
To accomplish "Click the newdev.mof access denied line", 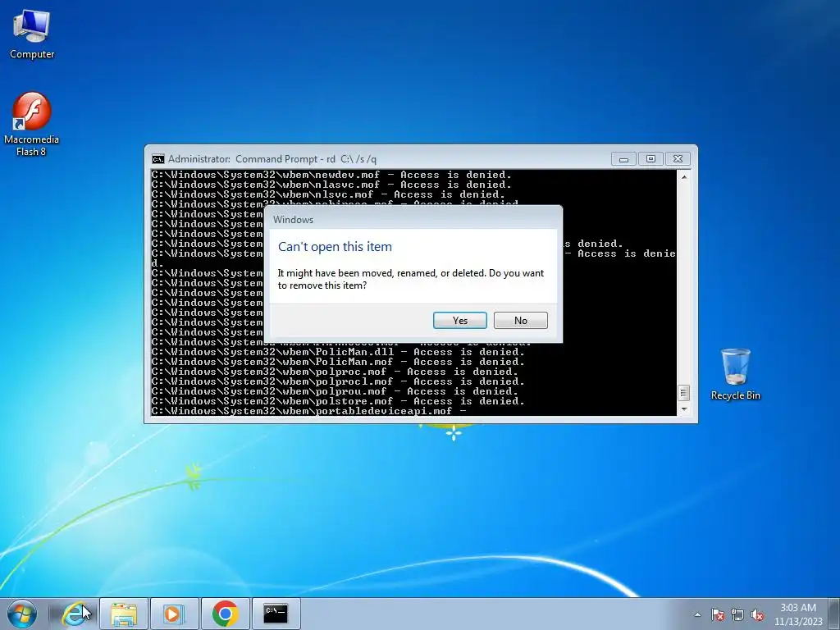I will (331, 175).
